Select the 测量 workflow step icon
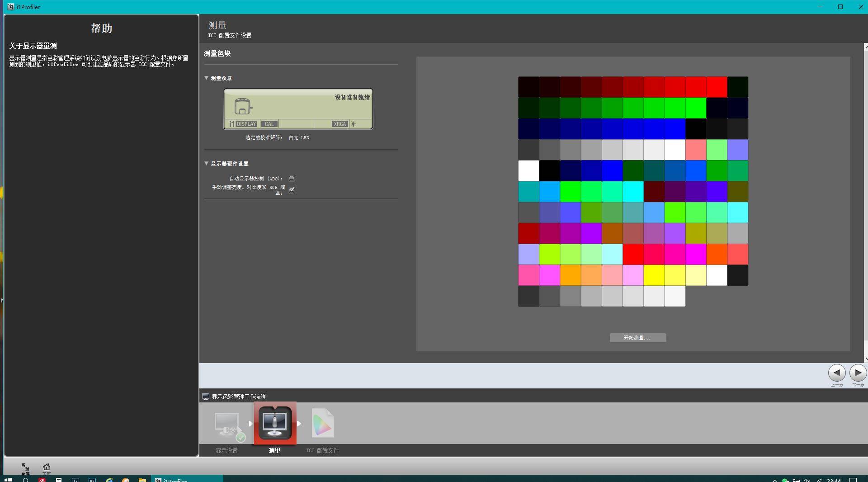Screen dimensions: 868x482 coord(275,424)
